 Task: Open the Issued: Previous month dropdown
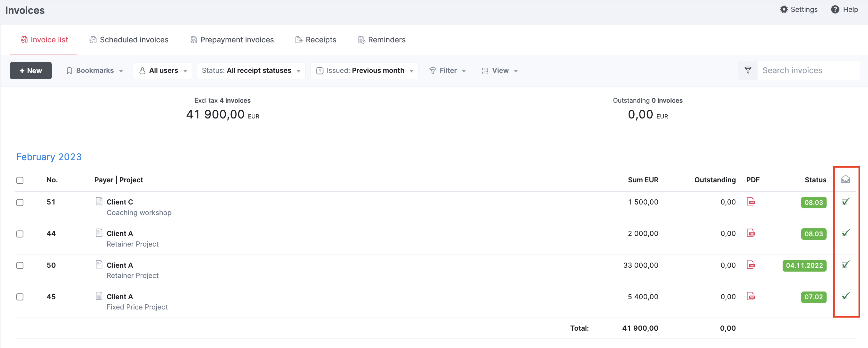pyautogui.click(x=364, y=71)
